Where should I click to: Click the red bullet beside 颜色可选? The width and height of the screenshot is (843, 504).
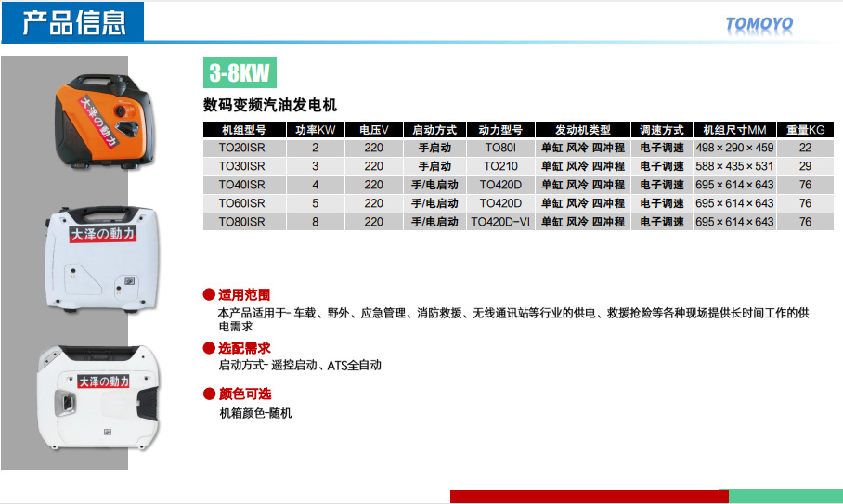pos(209,394)
